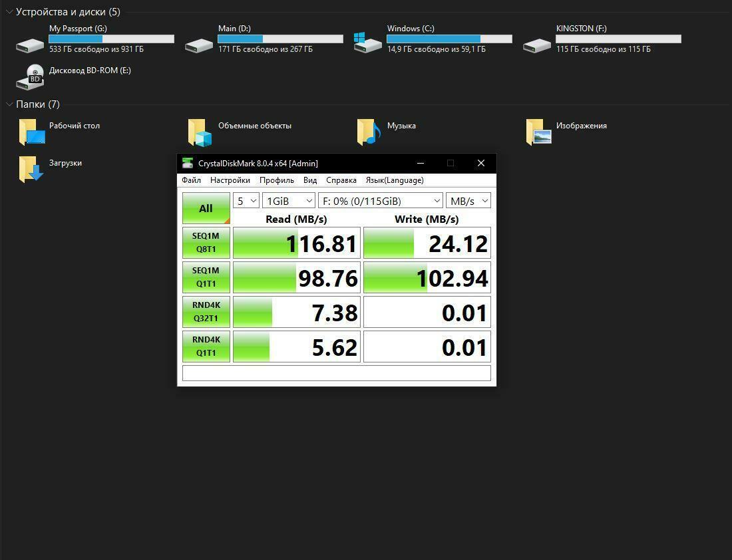Open the target drive dropdown showing F: 0%
732x560 pixels.
pyautogui.click(x=381, y=201)
